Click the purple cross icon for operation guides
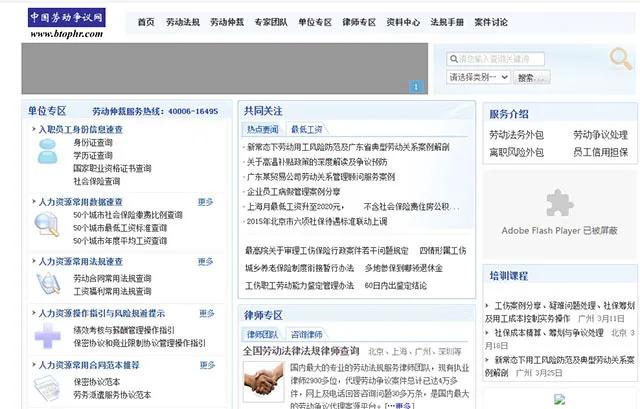 point(47,336)
